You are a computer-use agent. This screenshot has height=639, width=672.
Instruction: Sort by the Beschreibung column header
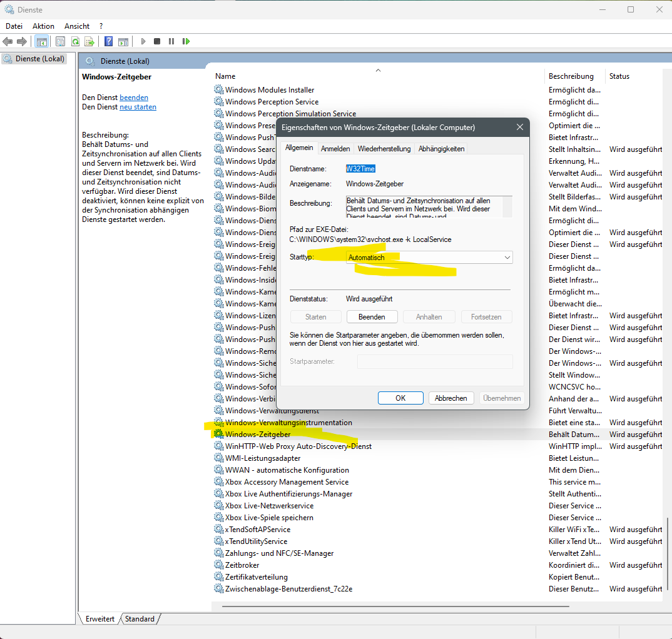pyautogui.click(x=575, y=76)
